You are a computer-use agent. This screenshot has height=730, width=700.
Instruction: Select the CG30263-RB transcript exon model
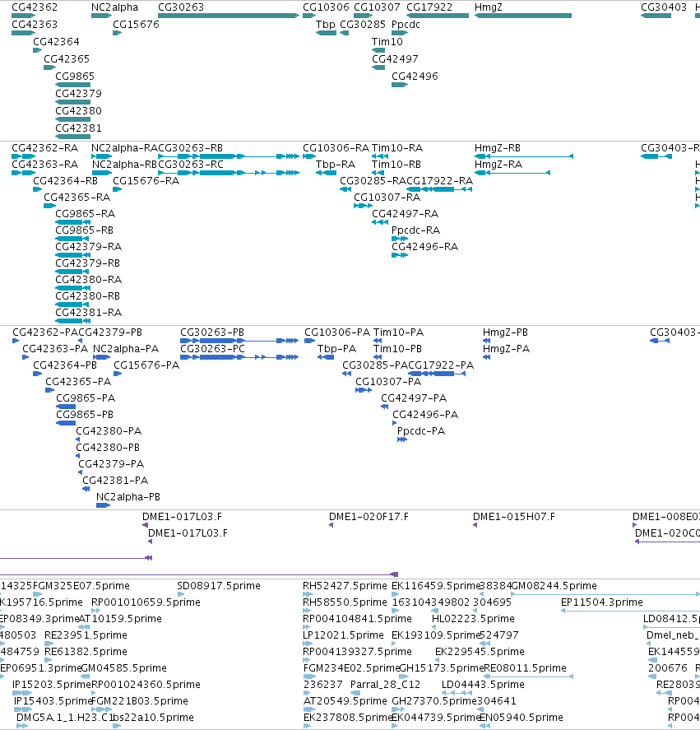pyautogui.click(x=229, y=156)
